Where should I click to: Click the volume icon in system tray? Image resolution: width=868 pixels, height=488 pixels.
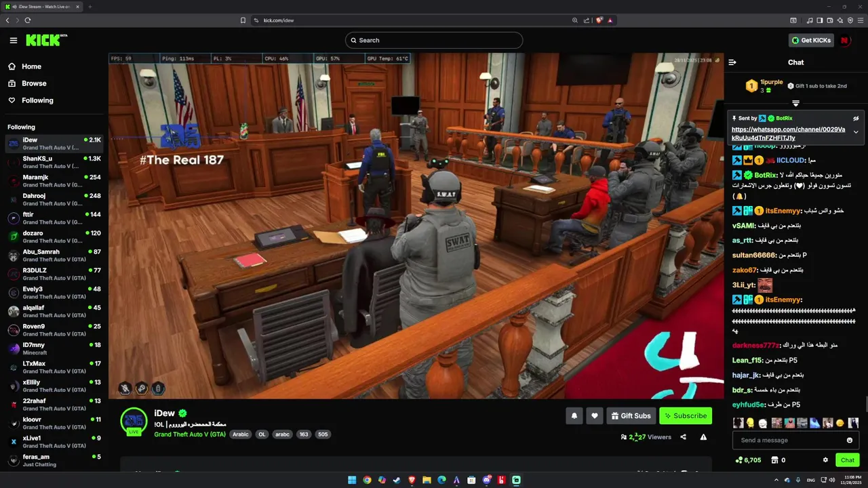832,480
